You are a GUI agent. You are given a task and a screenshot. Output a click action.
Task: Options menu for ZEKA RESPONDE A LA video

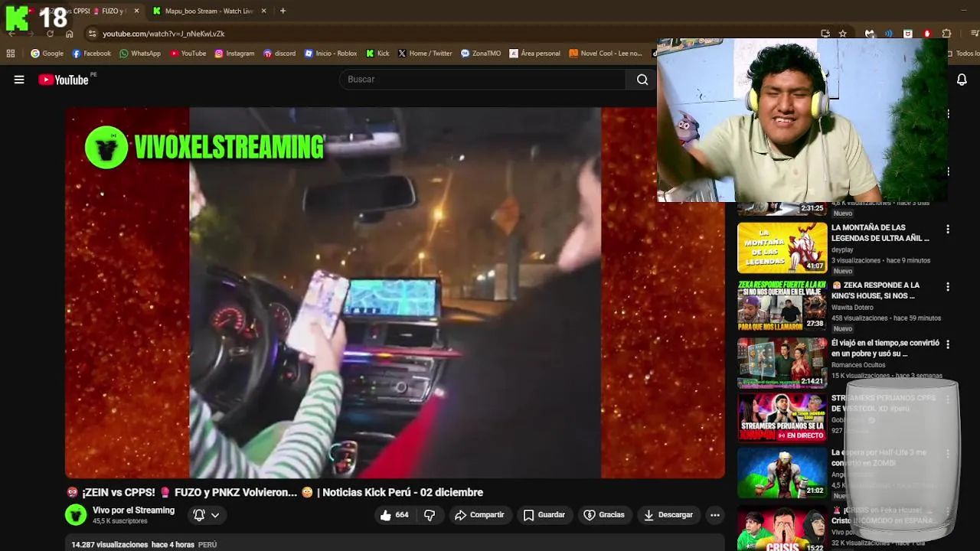948,286
